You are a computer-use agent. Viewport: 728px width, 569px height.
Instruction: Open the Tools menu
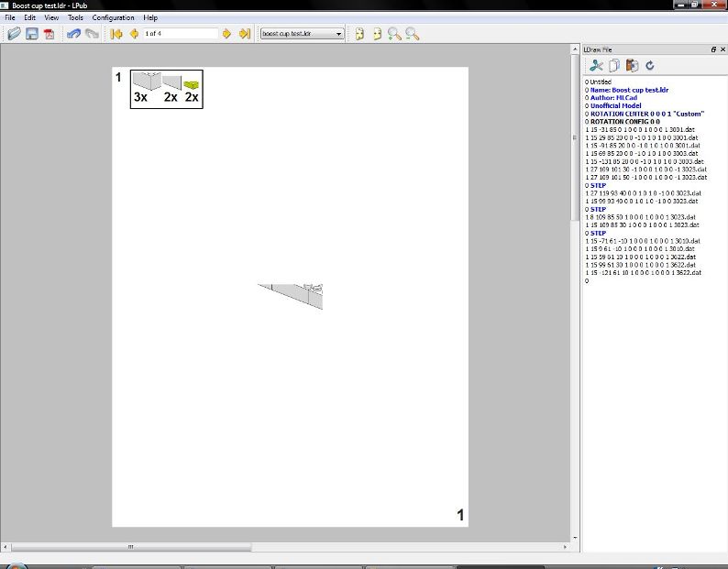[x=75, y=17]
